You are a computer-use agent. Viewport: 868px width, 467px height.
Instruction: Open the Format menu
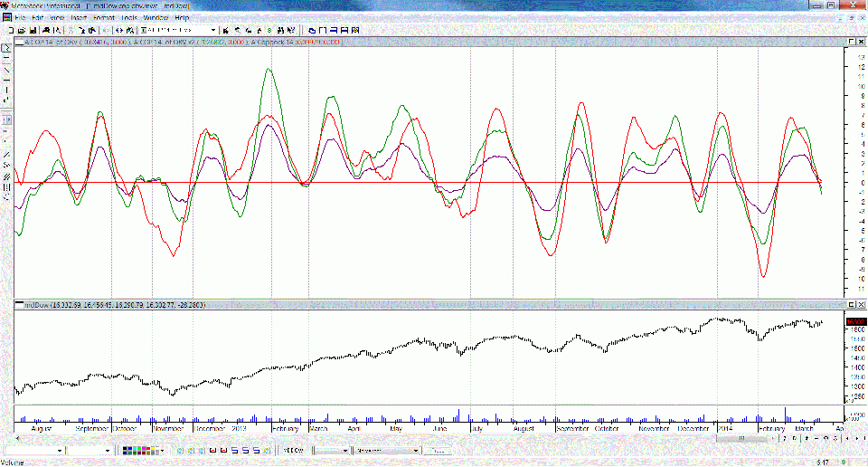(104, 17)
